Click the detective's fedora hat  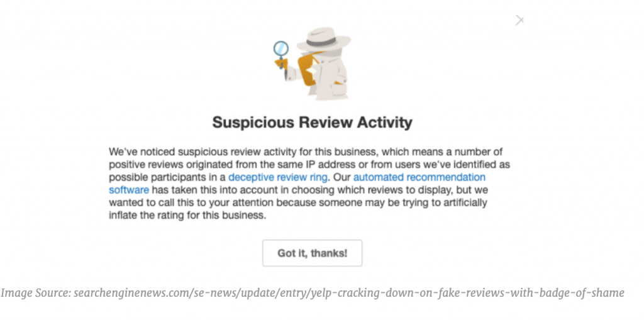[x=324, y=40]
